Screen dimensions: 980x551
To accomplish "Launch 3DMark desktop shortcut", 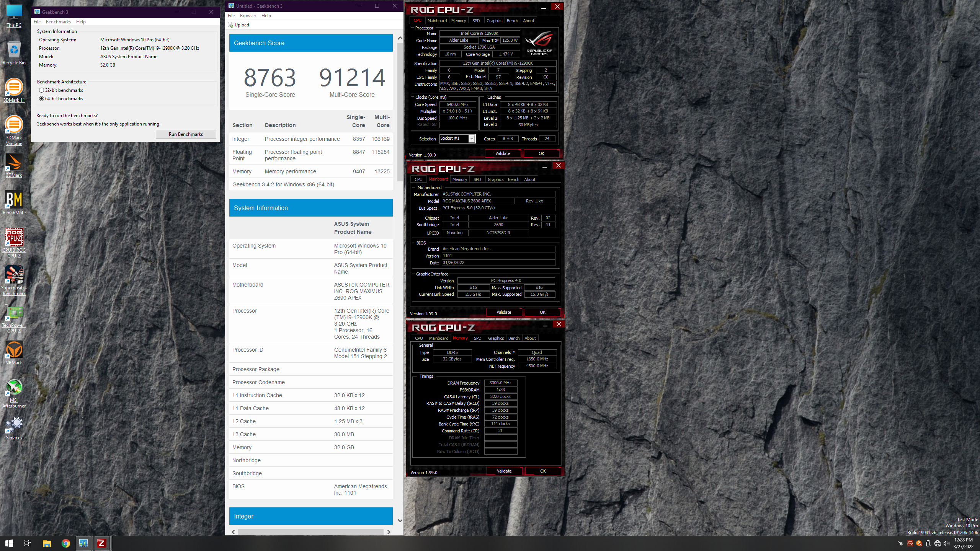I will click(x=14, y=165).
